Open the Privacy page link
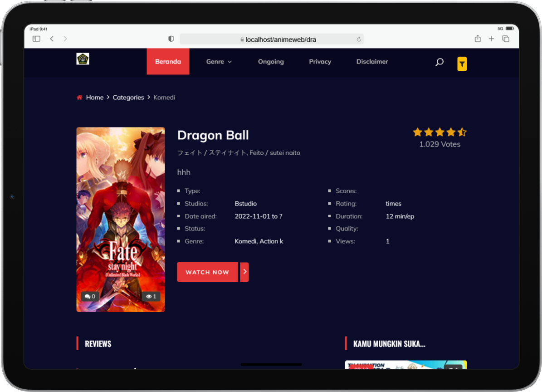 (320, 62)
